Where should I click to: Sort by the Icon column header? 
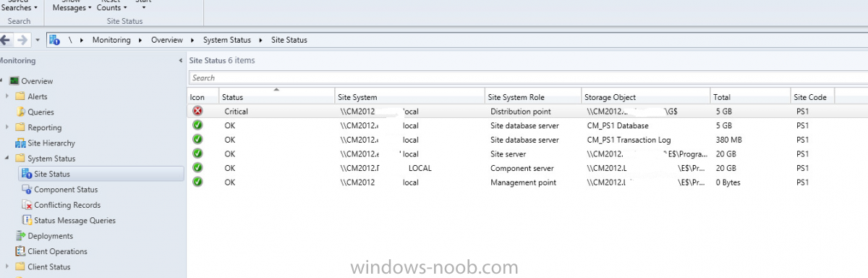[203, 97]
